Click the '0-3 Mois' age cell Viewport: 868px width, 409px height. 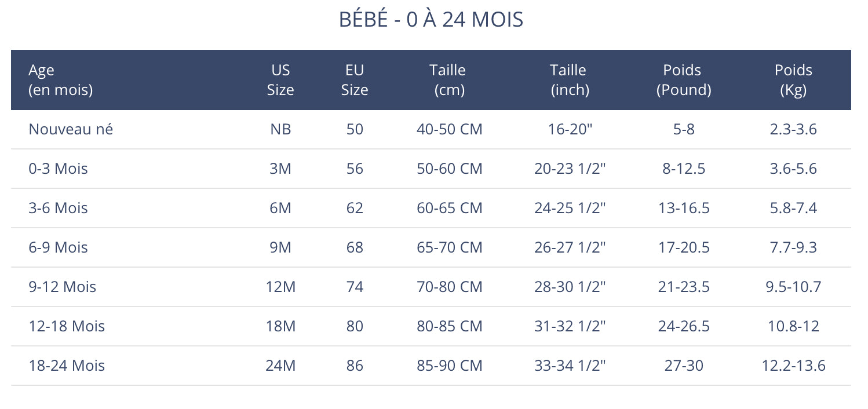point(58,169)
